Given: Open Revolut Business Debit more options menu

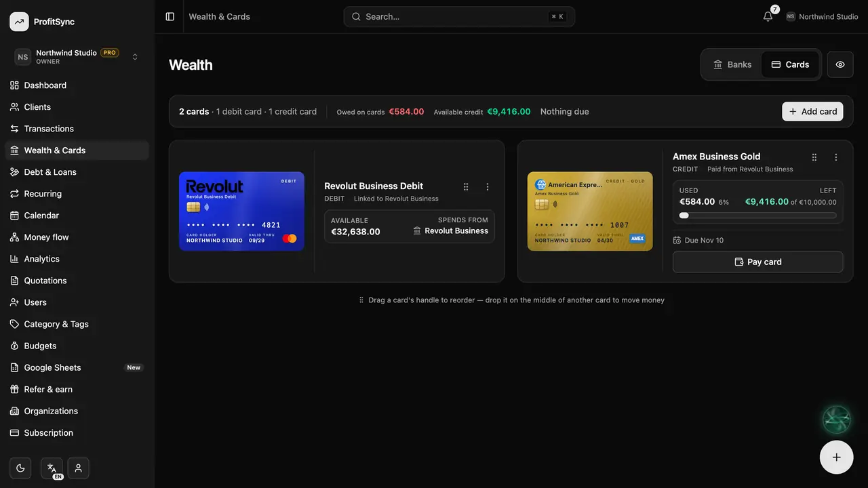Looking at the screenshot, I should 488,186.
